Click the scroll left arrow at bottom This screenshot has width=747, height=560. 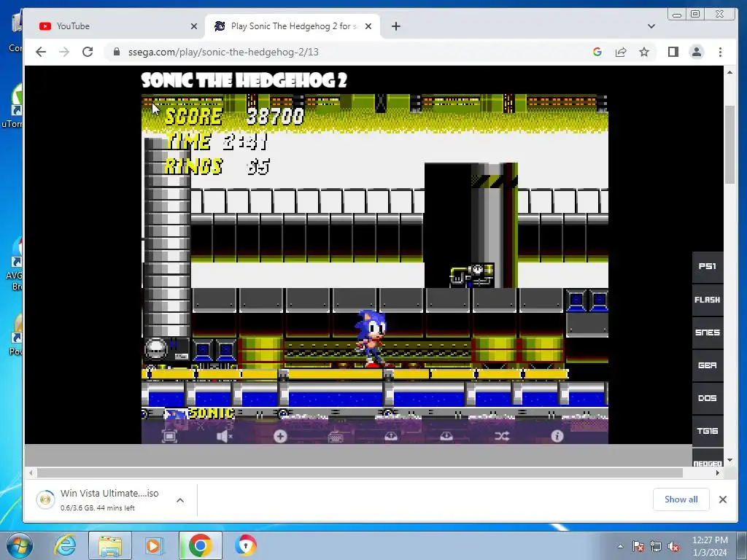point(31,472)
